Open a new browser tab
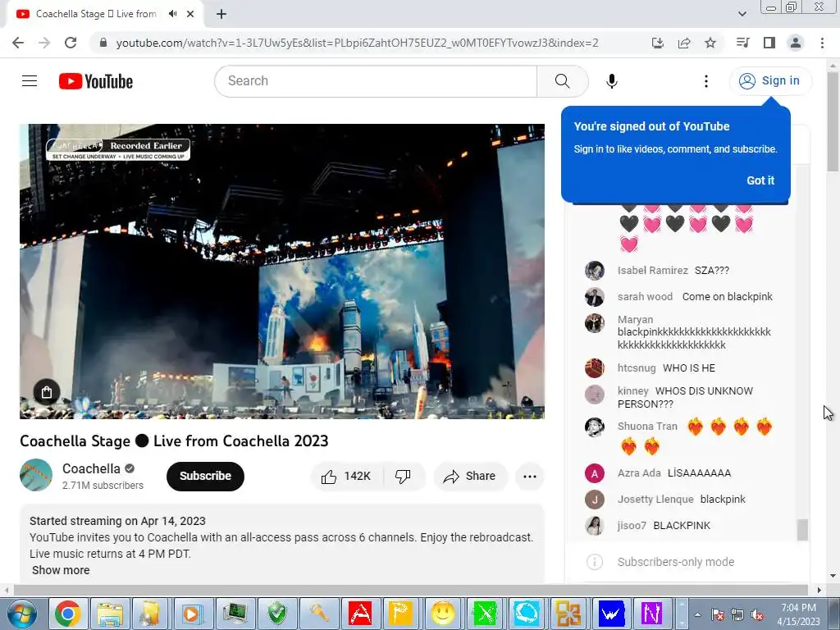 coord(221,14)
